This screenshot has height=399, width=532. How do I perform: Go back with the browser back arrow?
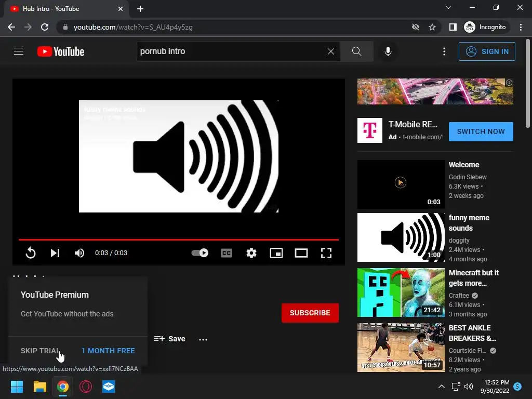(x=11, y=27)
